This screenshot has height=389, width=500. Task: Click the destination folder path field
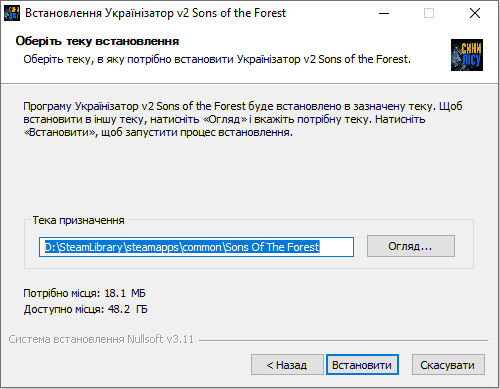click(196, 247)
